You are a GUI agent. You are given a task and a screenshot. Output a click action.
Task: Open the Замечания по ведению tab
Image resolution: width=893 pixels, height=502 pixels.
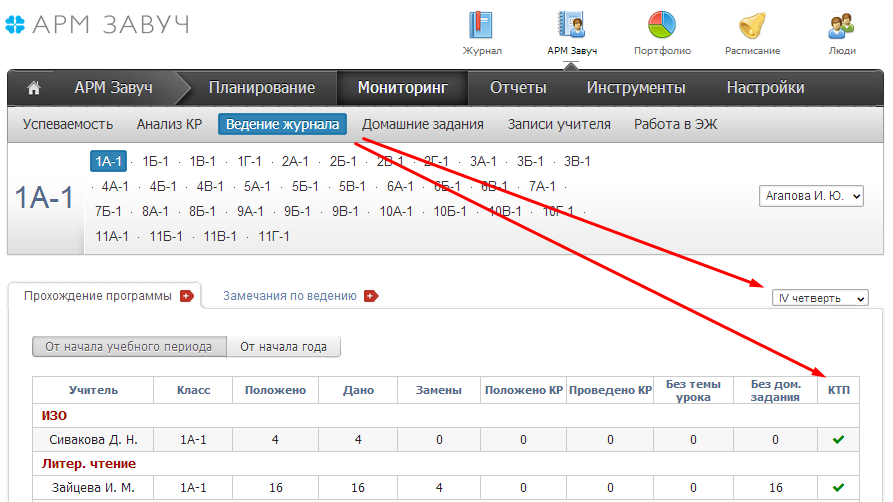click(x=290, y=296)
